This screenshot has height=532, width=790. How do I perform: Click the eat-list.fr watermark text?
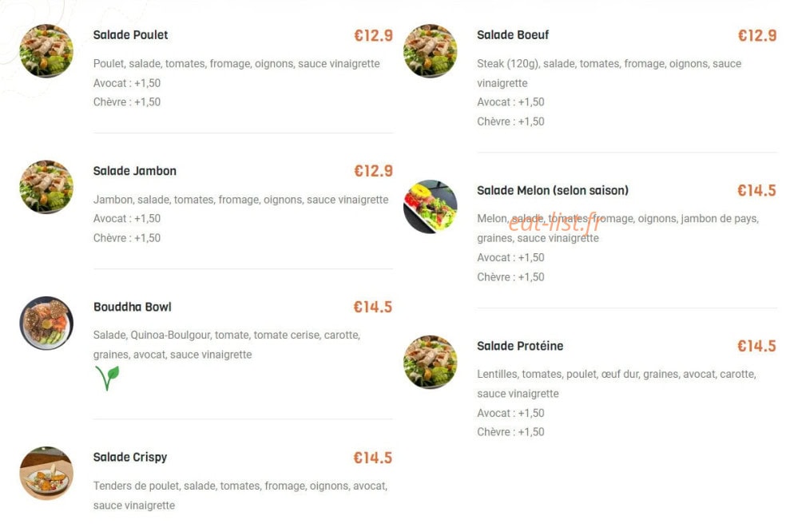tap(553, 222)
